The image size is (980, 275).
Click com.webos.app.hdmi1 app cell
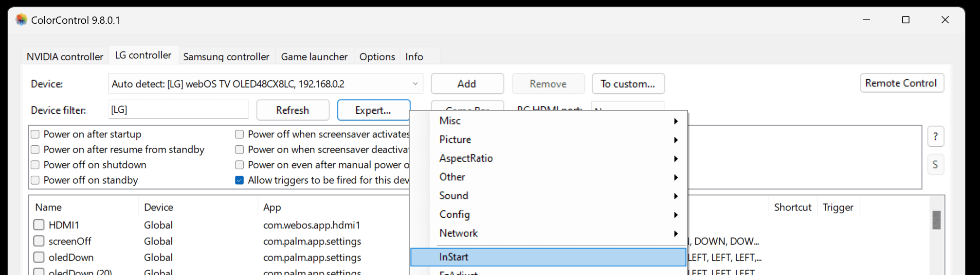311,225
